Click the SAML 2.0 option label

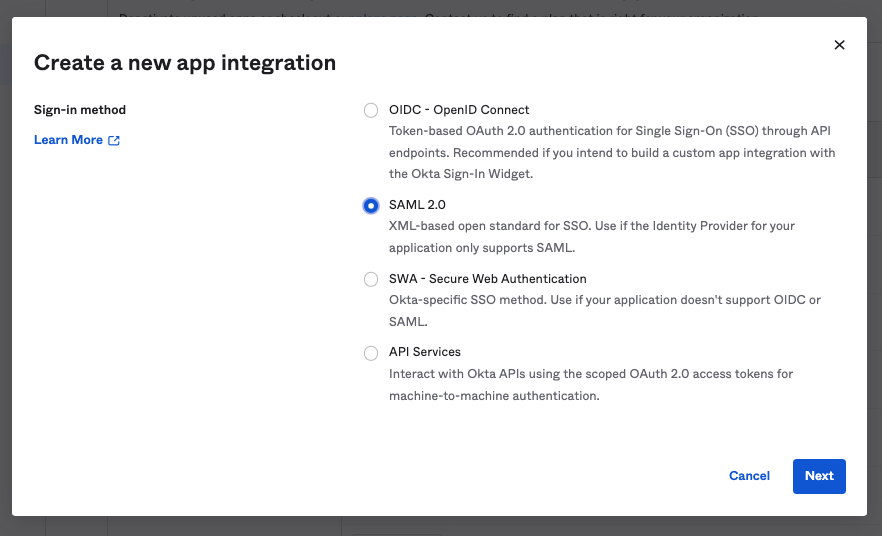(x=417, y=204)
